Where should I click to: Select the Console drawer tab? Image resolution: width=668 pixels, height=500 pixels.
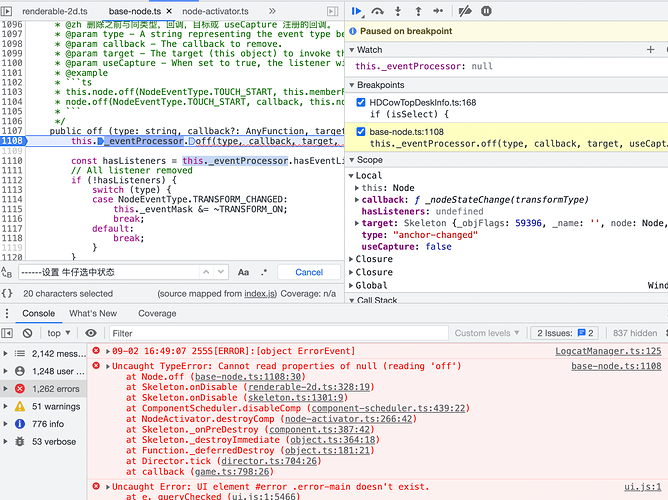click(38, 313)
